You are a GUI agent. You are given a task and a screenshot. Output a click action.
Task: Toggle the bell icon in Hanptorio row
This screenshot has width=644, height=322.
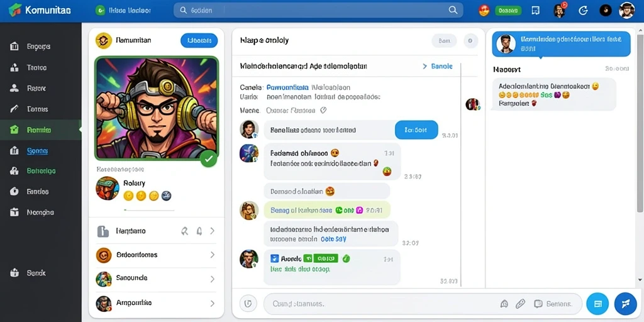point(199,231)
